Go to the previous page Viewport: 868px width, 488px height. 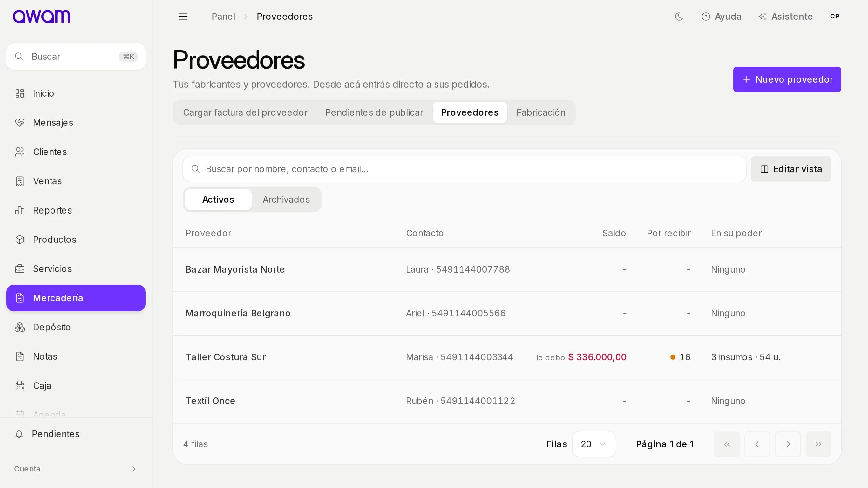[757, 444]
